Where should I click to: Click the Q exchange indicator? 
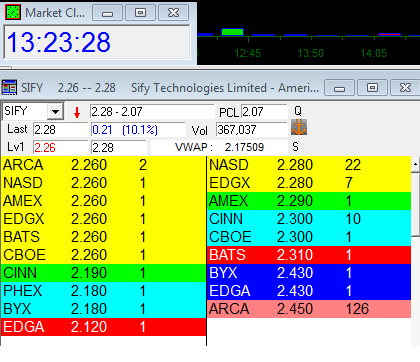point(298,111)
